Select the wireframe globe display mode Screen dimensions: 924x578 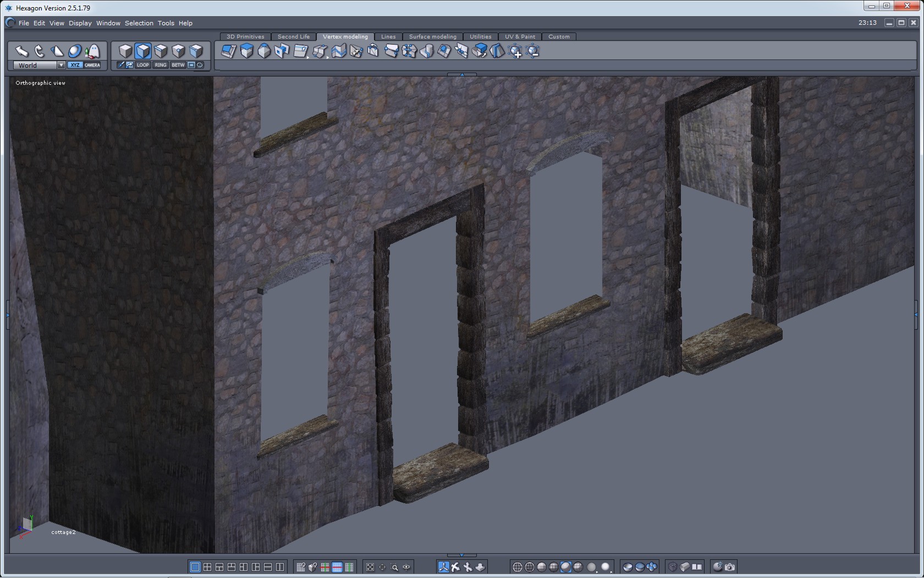[x=518, y=567]
